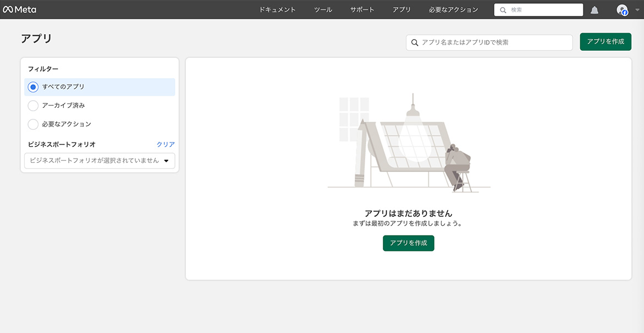Screen dimensions: 644x333
Task: Click the Meta logo in header
Action: click(x=19, y=9)
